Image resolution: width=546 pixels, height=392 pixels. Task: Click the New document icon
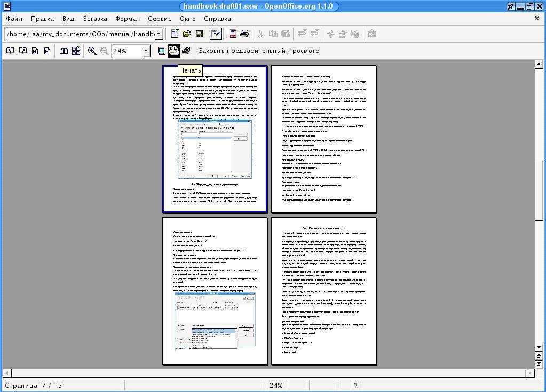(175, 34)
